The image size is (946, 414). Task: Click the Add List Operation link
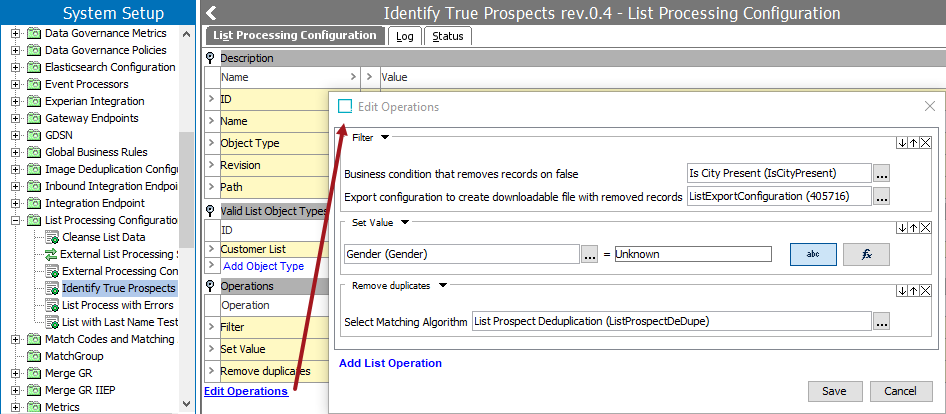pyautogui.click(x=390, y=363)
